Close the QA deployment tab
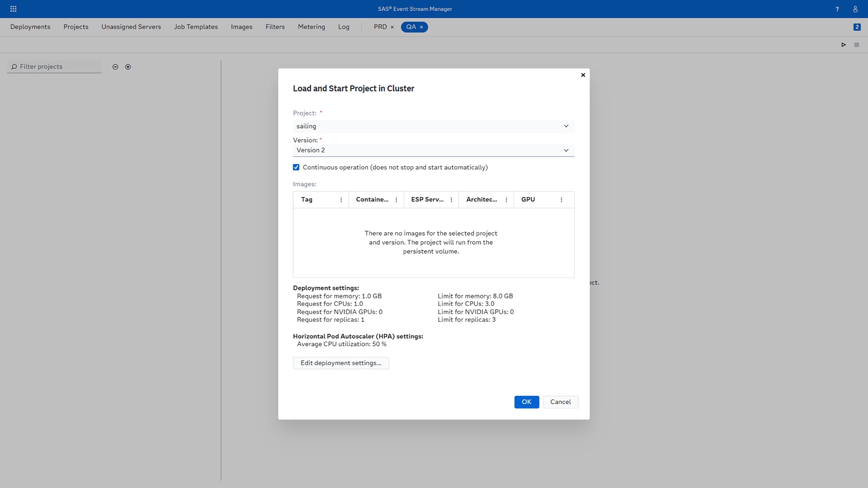Screen dimensions: 868x488 pyautogui.click(x=421, y=27)
